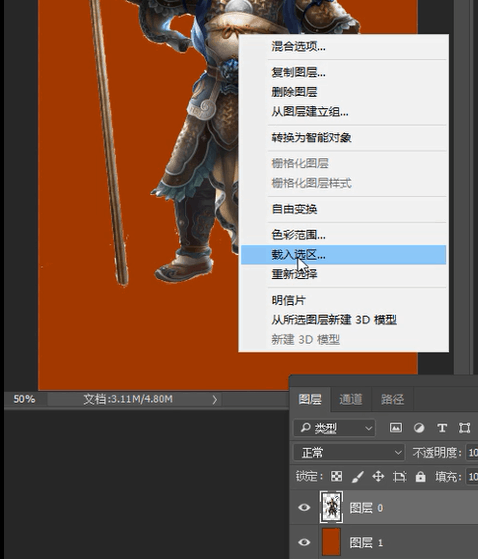Screen dimensions: 478x559
Task: Filter layers by shape layer icon
Action: click(464, 428)
